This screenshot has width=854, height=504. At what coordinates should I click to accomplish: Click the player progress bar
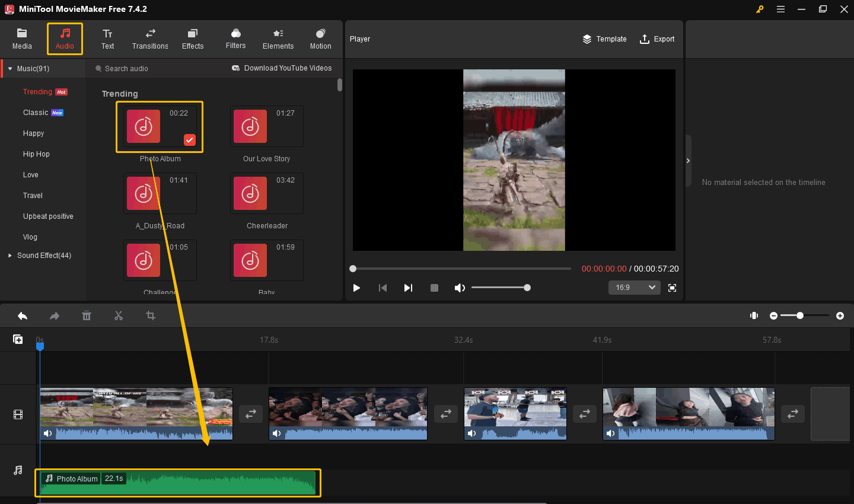(461, 269)
